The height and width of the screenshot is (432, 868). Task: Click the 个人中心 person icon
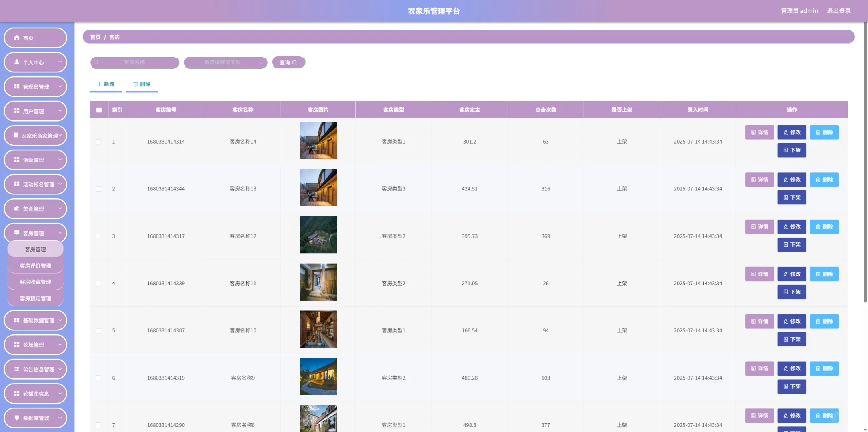17,62
